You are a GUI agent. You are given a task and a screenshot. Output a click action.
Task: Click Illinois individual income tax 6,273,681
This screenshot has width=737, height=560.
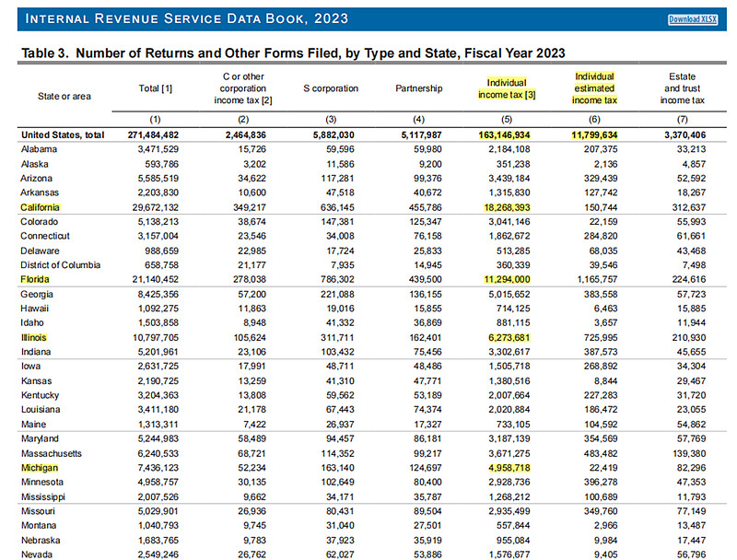pos(509,337)
